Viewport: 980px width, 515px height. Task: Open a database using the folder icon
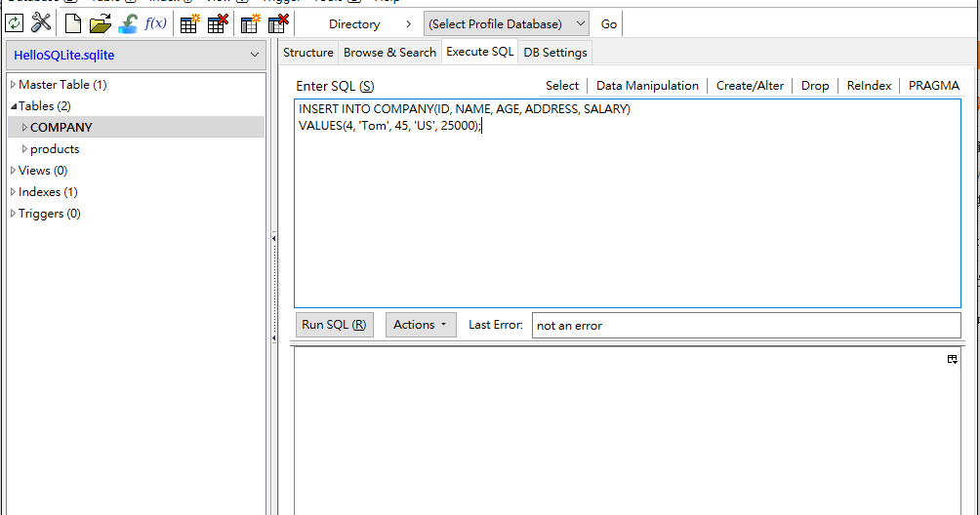tap(100, 23)
